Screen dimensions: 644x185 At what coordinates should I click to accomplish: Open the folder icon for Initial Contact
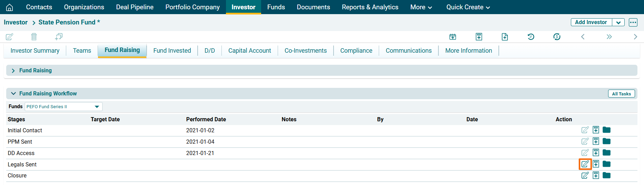606,130
